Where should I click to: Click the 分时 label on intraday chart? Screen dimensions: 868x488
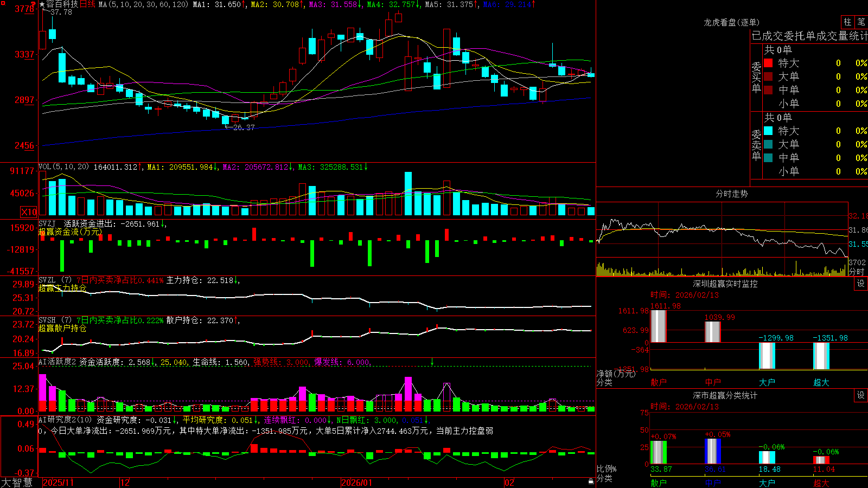[857, 272]
